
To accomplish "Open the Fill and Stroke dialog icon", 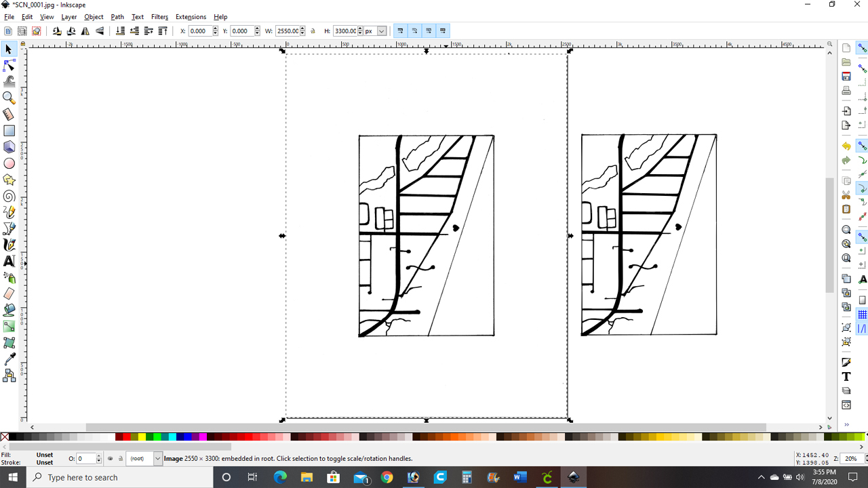I will tap(846, 363).
